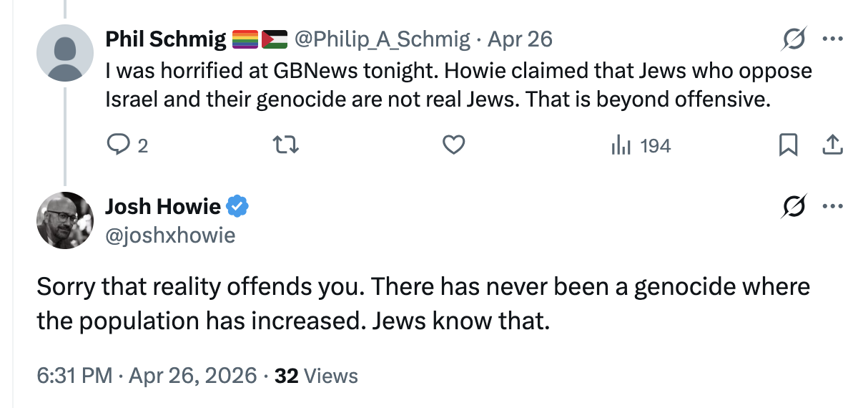Bookmark Phil Schmig's tweet
The image size is (868, 408).
[787, 146]
